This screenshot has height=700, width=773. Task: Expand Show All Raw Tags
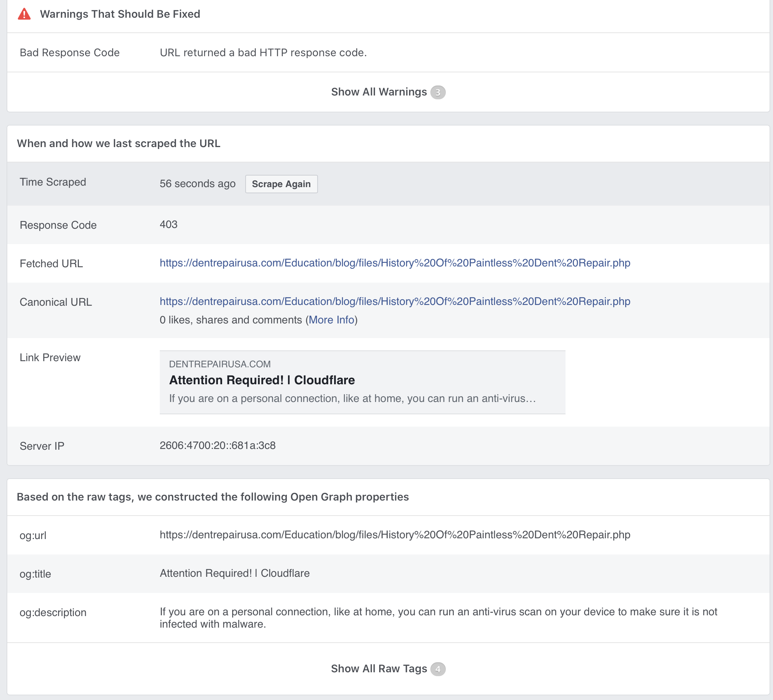379,669
